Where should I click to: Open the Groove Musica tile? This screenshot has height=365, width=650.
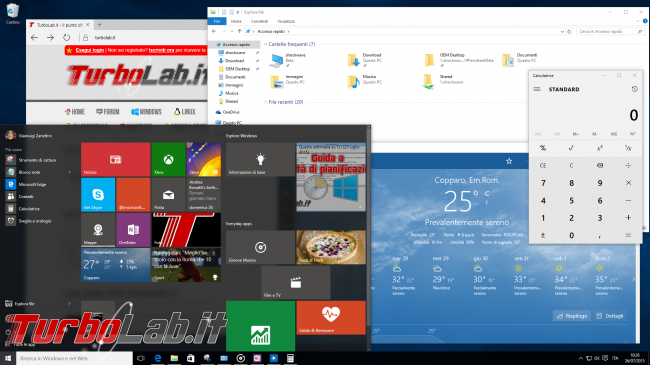[260, 248]
